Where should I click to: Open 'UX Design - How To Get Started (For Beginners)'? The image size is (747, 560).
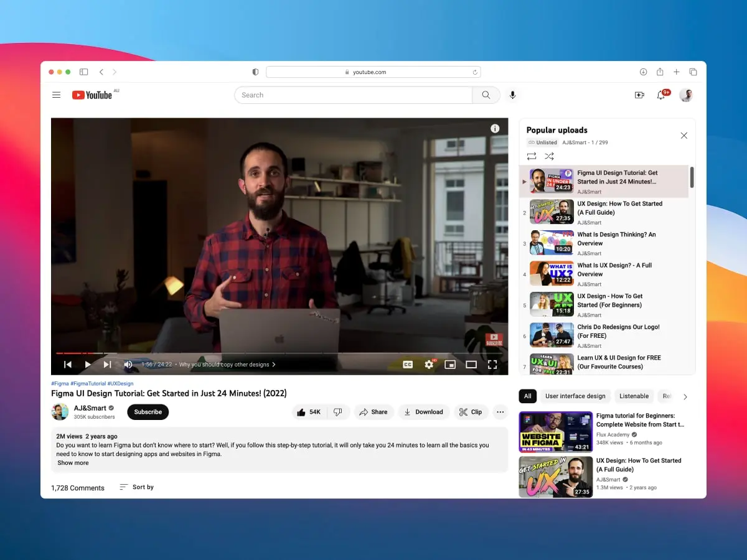604,305
